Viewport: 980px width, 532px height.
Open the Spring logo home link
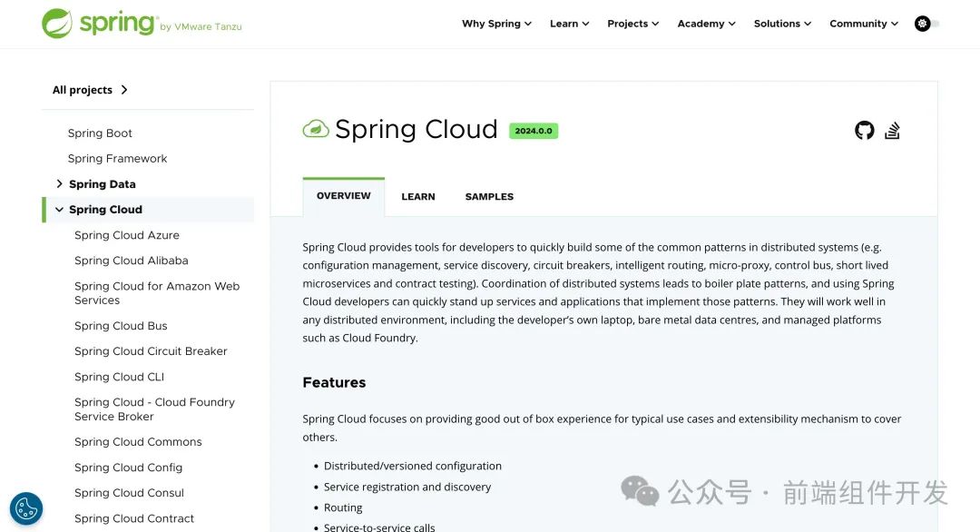point(142,24)
